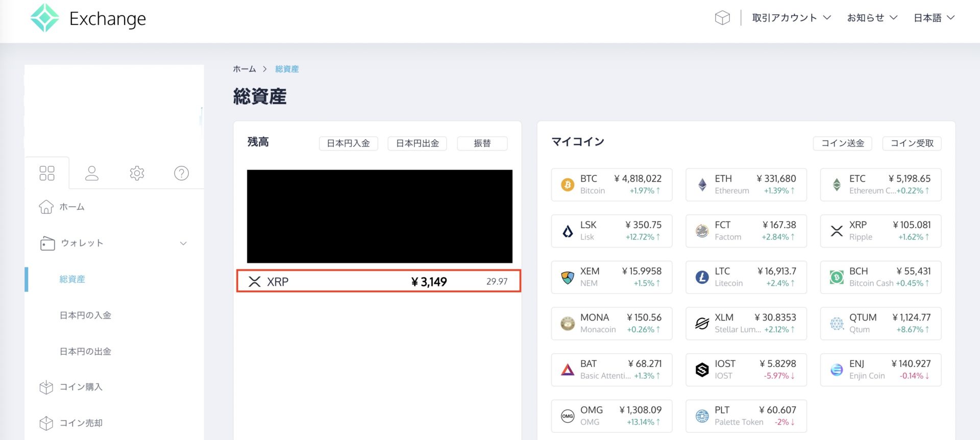
Task: Select the XRP balance row
Action: [x=378, y=281]
